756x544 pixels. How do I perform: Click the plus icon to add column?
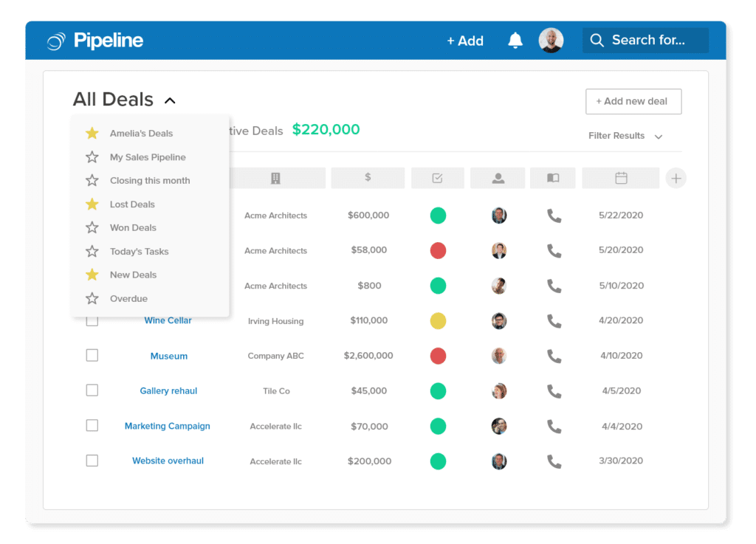click(676, 178)
